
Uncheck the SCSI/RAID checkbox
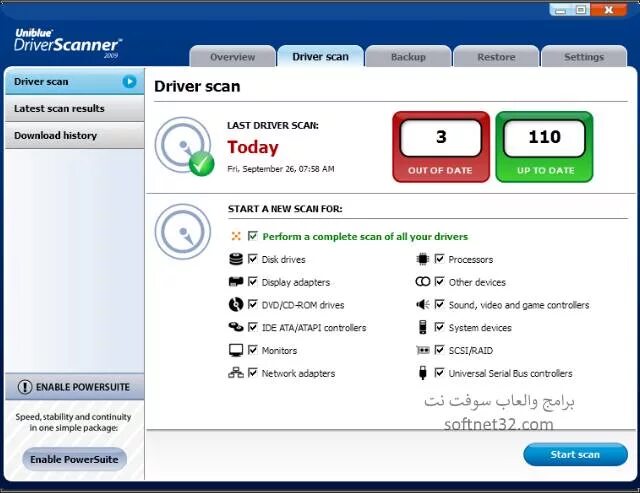point(439,350)
